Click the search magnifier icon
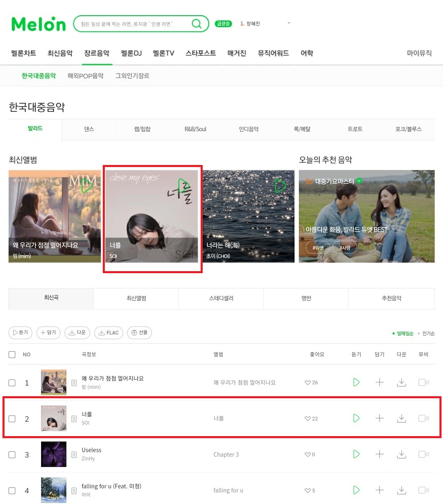Viewport: 444px width, 504px height. [197, 23]
